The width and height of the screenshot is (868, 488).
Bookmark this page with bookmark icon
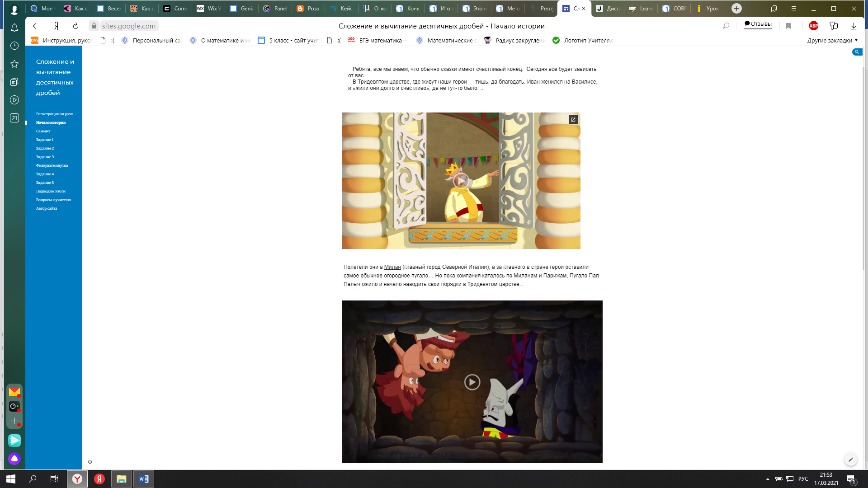788,26
